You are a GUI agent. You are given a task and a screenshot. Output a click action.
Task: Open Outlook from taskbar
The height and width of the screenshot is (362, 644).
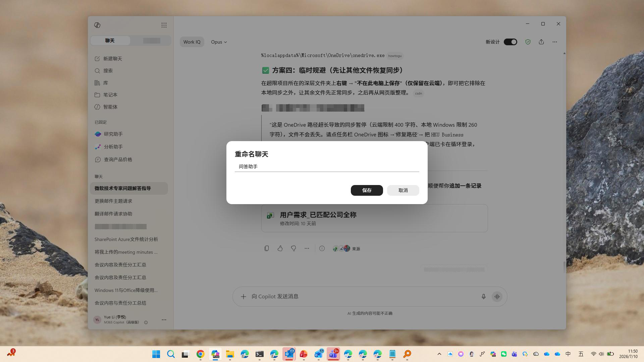click(x=289, y=354)
